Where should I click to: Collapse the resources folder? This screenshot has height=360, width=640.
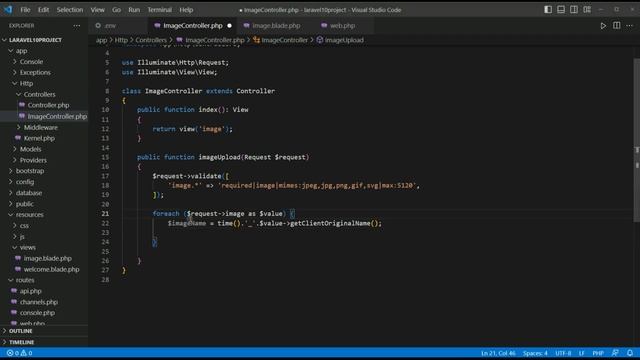pyautogui.click(x=29, y=215)
